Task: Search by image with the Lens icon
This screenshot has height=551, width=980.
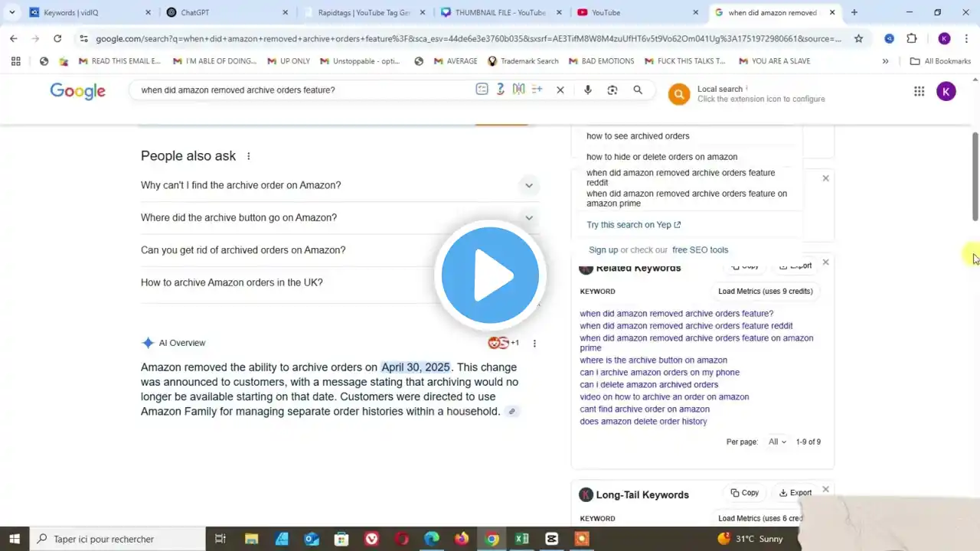Action: [x=612, y=90]
